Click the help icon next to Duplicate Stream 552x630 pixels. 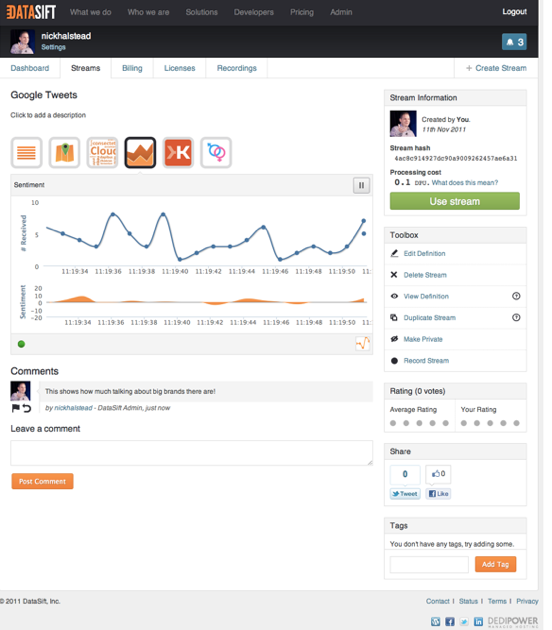[x=516, y=317]
